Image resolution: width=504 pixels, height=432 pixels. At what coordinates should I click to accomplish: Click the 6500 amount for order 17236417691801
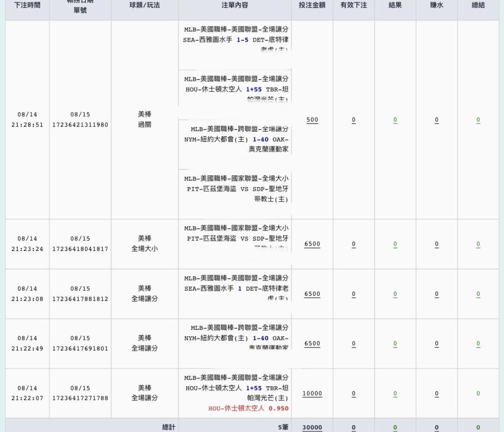312,344
